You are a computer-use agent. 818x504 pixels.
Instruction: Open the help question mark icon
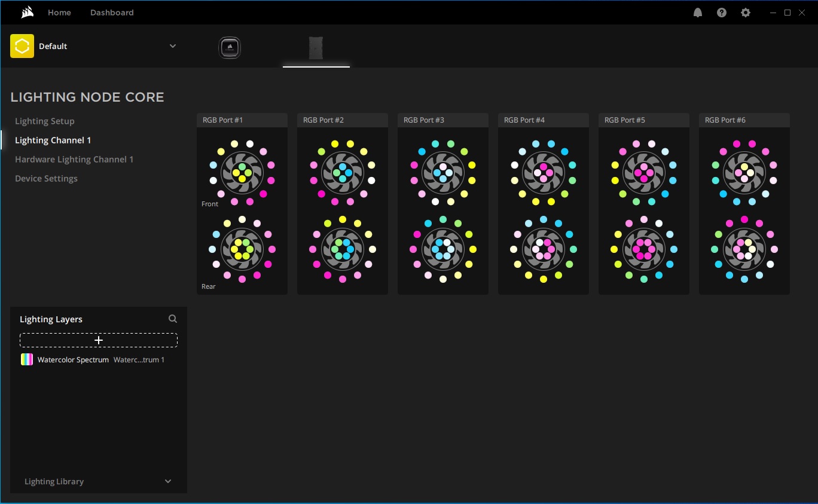[722, 13]
